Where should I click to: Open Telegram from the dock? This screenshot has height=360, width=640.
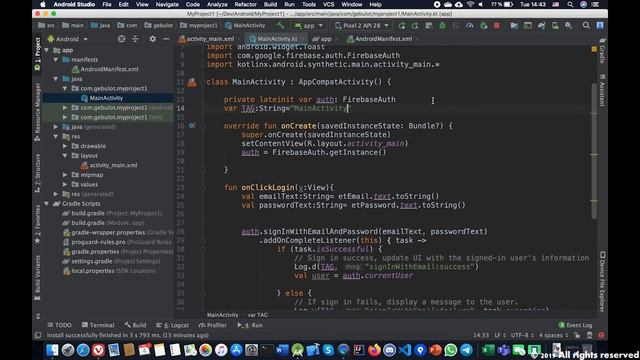466,350
